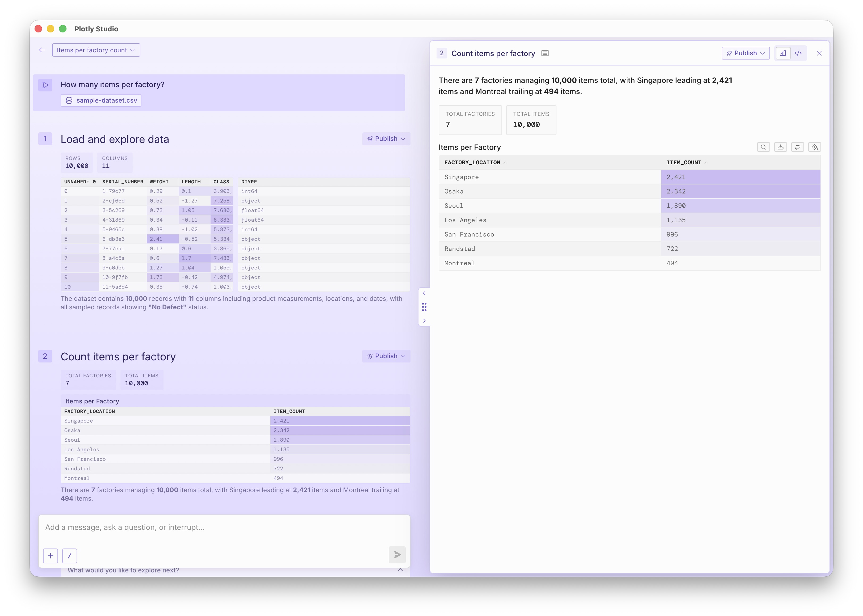
Task: Open Publish menu for step 2 in chat
Action: click(386, 356)
